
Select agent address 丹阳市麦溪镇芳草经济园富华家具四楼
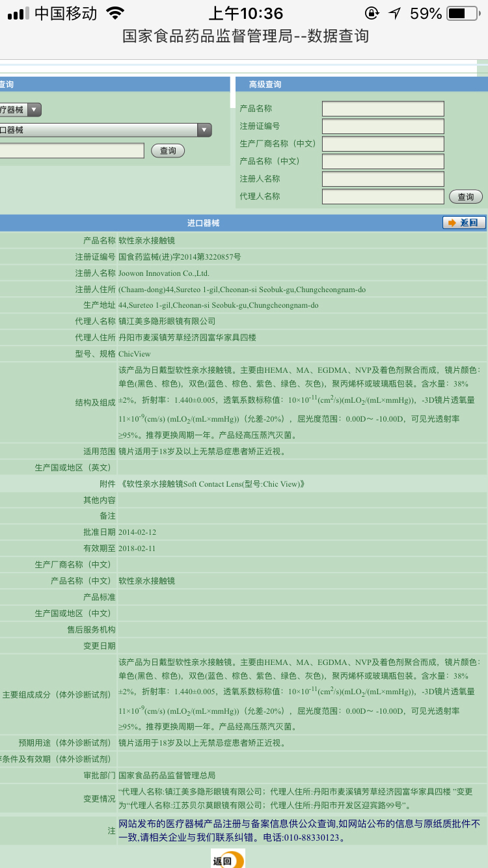(187, 338)
